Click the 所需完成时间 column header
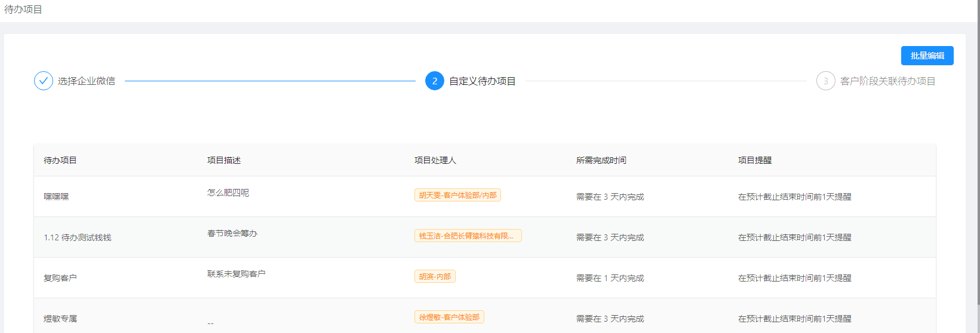This screenshot has width=980, height=333. point(601,160)
